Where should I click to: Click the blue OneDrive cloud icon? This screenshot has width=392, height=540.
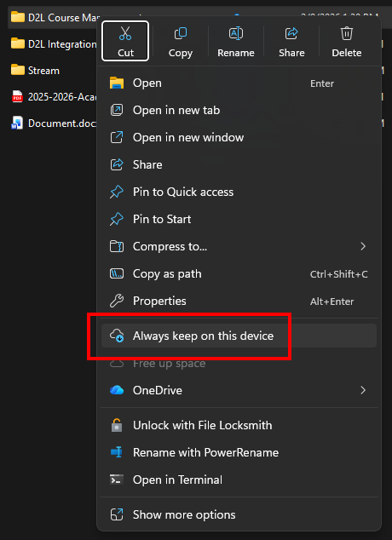pyautogui.click(x=117, y=390)
